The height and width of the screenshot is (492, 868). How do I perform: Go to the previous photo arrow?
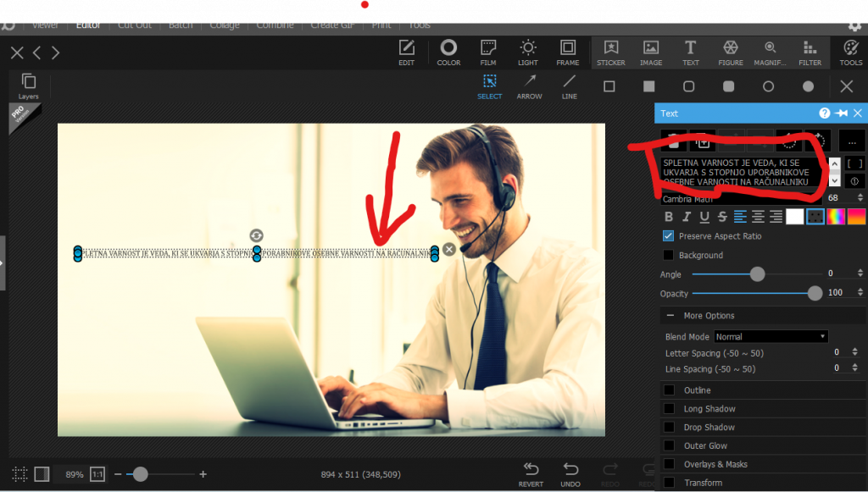(36, 53)
